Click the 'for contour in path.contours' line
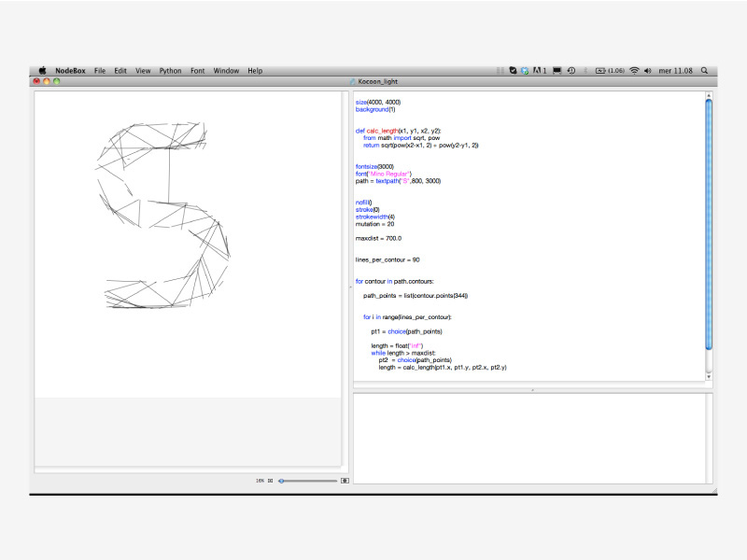This screenshot has width=747, height=560. coord(394,282)
